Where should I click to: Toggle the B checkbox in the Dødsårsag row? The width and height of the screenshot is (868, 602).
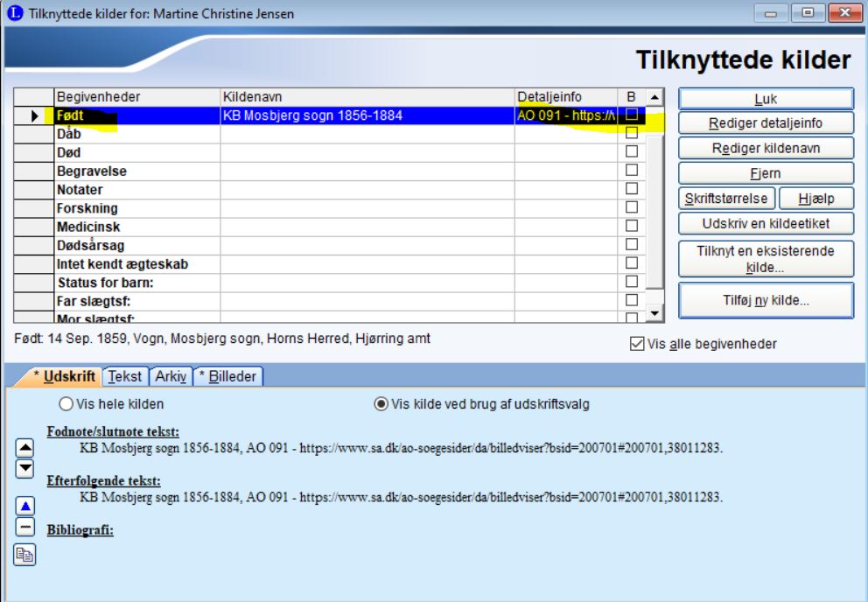(x=632, y=244)
